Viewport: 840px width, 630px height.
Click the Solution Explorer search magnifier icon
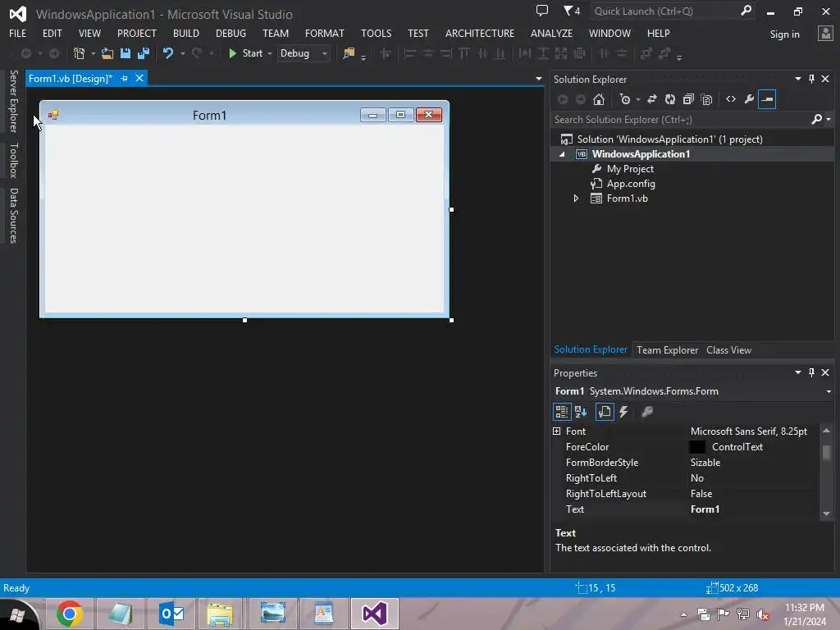tap(817, 119)
